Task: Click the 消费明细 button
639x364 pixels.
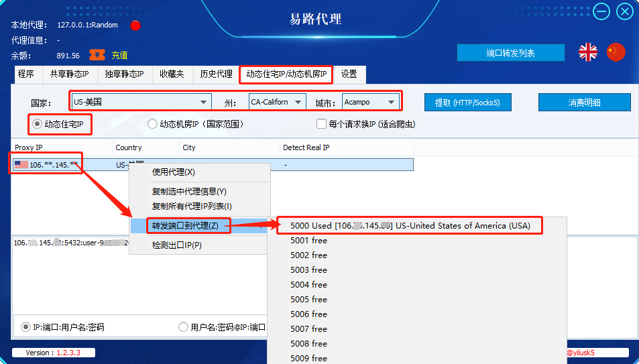Action: point(585,103)
